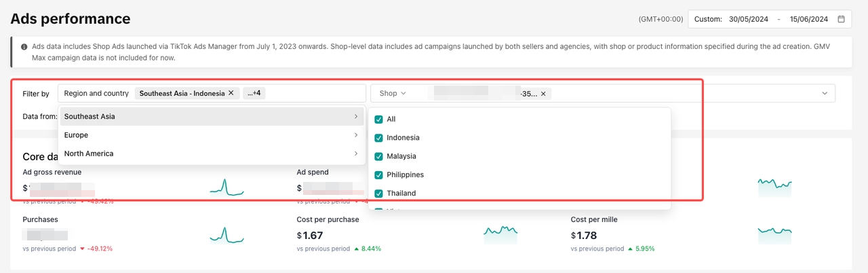Image resolution: width=868 pixels, height=273 pixels.
Task: Uncheck the All countries checkbox
Action: pos(379,120)
